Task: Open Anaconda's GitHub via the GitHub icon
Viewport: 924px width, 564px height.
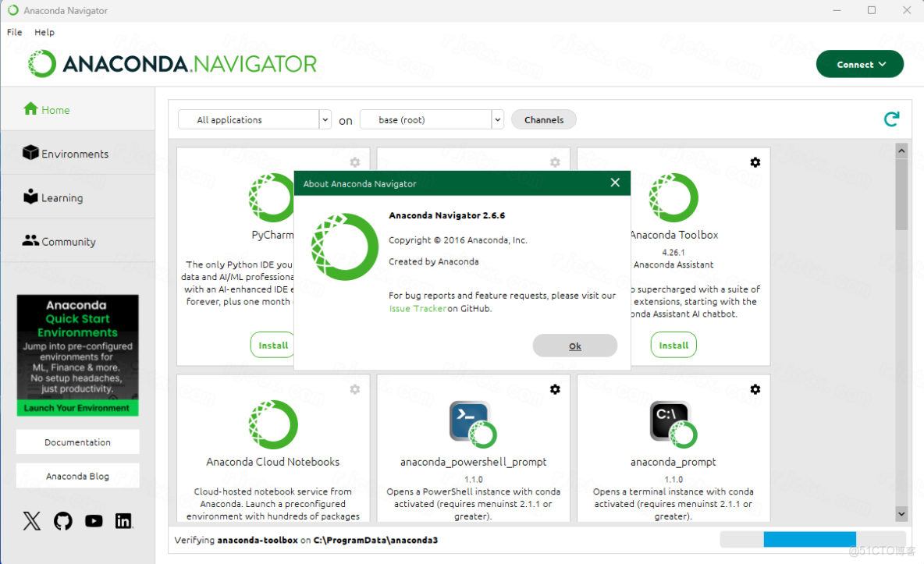Action: (62, 521)
